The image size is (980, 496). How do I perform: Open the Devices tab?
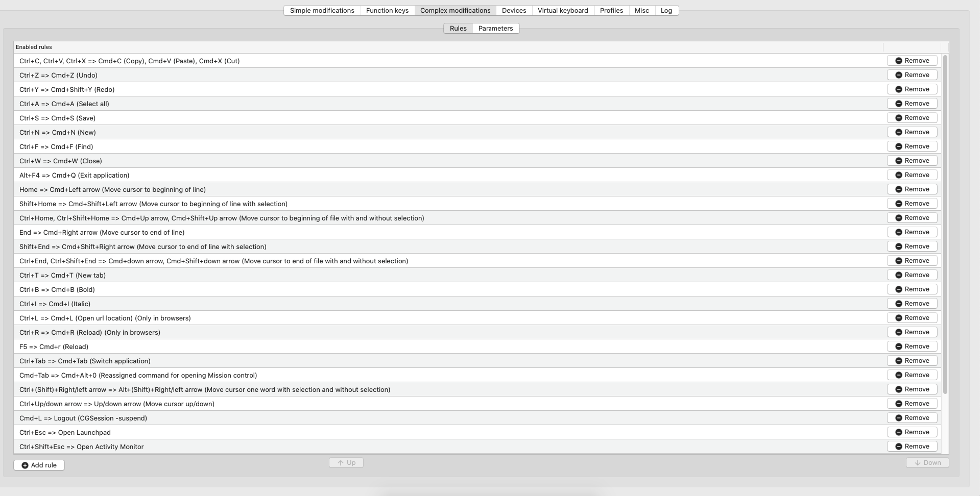[514, 10]
